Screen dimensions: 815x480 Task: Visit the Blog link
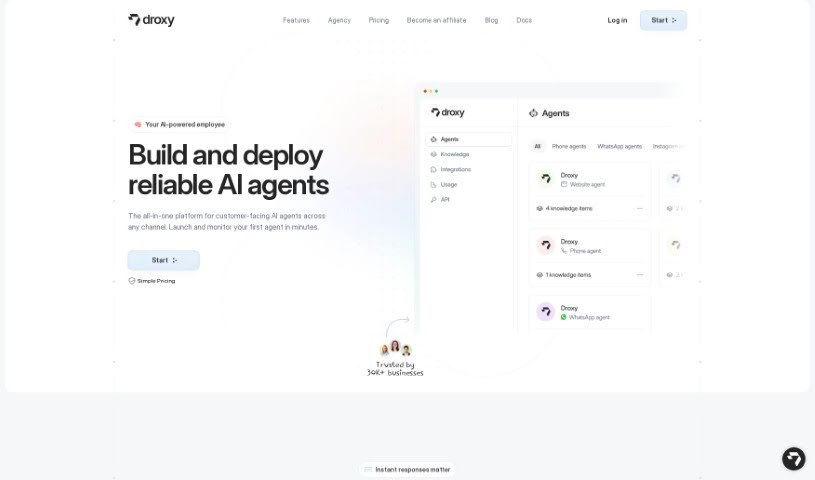coord(491,20)
